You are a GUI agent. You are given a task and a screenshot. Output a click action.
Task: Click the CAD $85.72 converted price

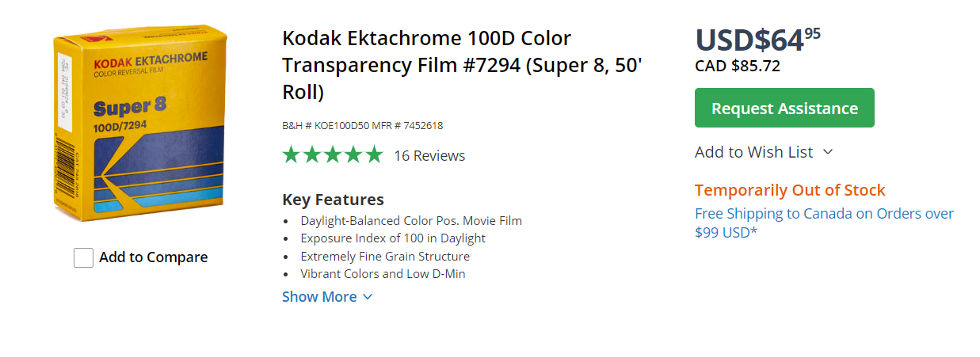click(738, 66)
